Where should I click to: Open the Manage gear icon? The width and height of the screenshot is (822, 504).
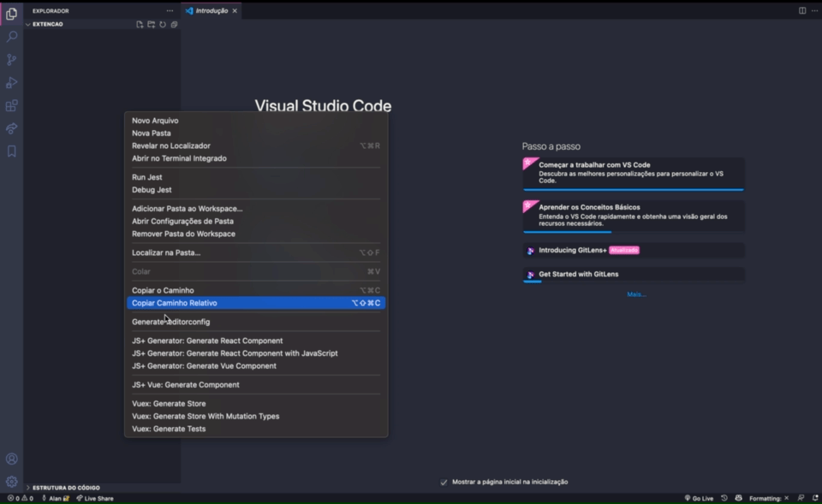[x=11, y=482]
